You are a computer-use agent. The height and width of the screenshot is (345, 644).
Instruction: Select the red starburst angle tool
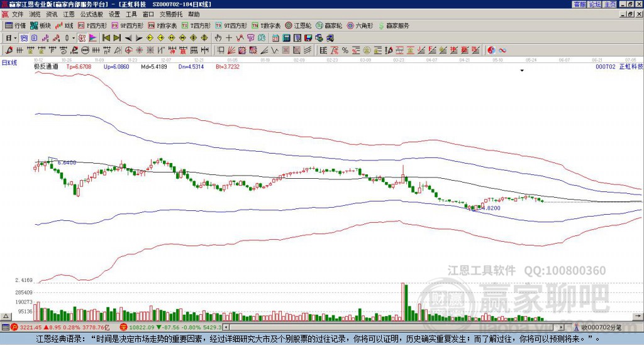(139, 50)
